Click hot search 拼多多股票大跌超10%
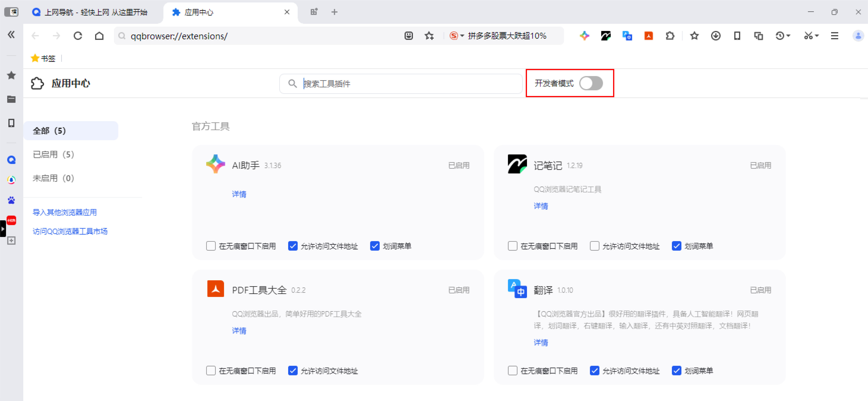 pyautogui.click(x=507, y=36)
